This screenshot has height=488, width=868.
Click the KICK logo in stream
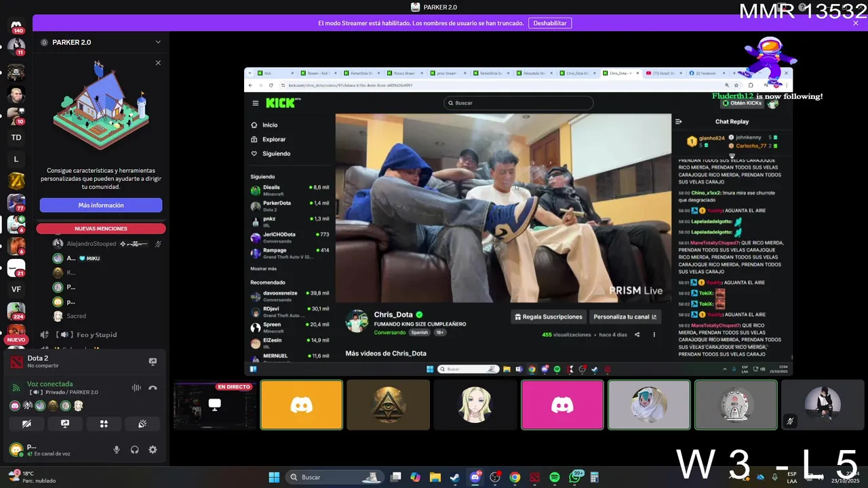[281, 103]
